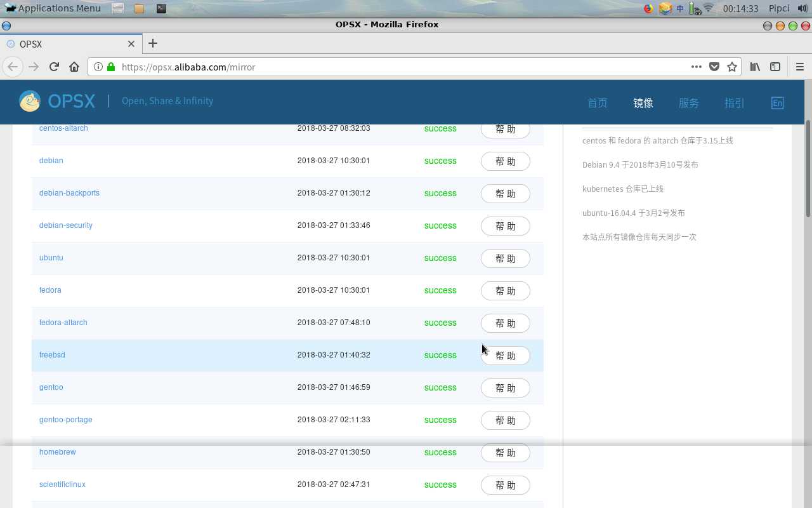Open the Pipci user menu
Image resolution: width=812 pixels, height=508 pixels.
click(x=779, y=8)
